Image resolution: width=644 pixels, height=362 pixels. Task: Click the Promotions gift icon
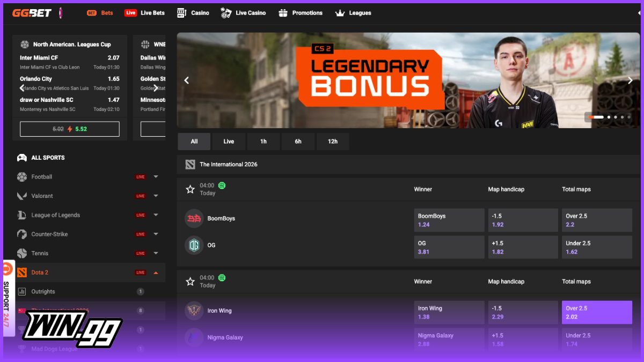(x=283, y=13)
